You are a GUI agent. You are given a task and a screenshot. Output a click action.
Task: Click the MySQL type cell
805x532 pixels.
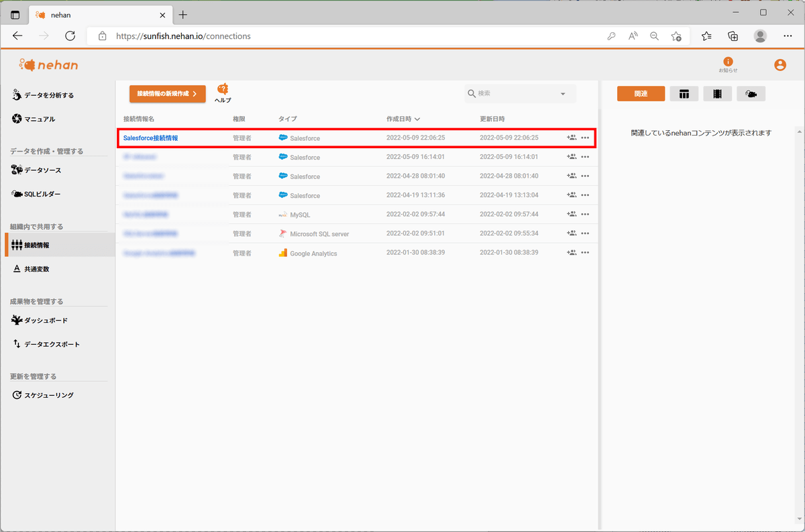pyautogui.click(x=295, y=215)
